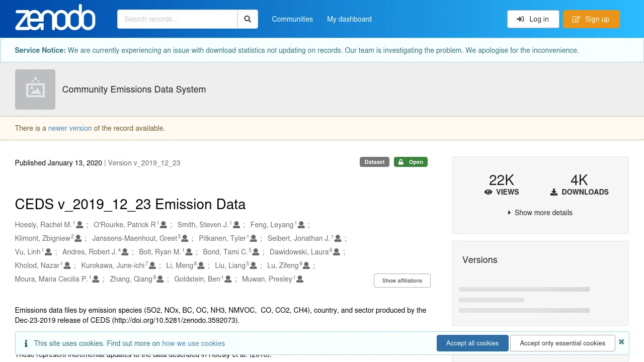Dismiss the cookie banner with the × button
The width and height of the screenshot is (644, 362).
coord(621,341)
